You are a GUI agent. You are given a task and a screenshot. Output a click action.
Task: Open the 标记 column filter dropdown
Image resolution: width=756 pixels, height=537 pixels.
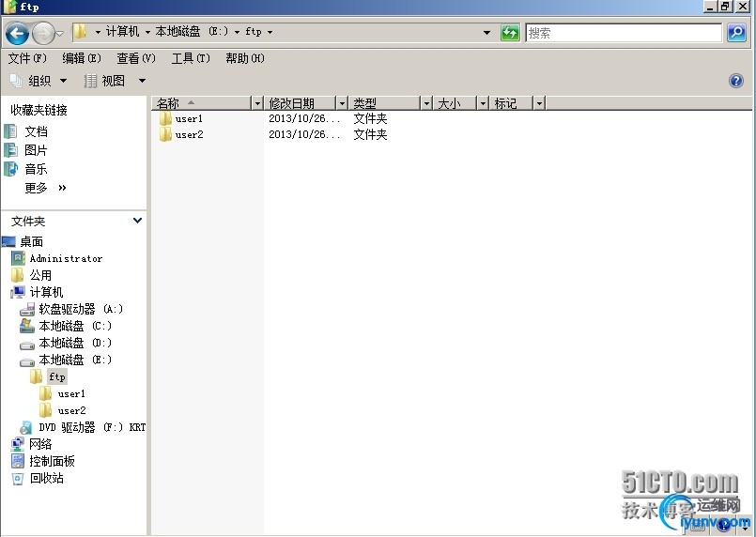coord(539,103)
